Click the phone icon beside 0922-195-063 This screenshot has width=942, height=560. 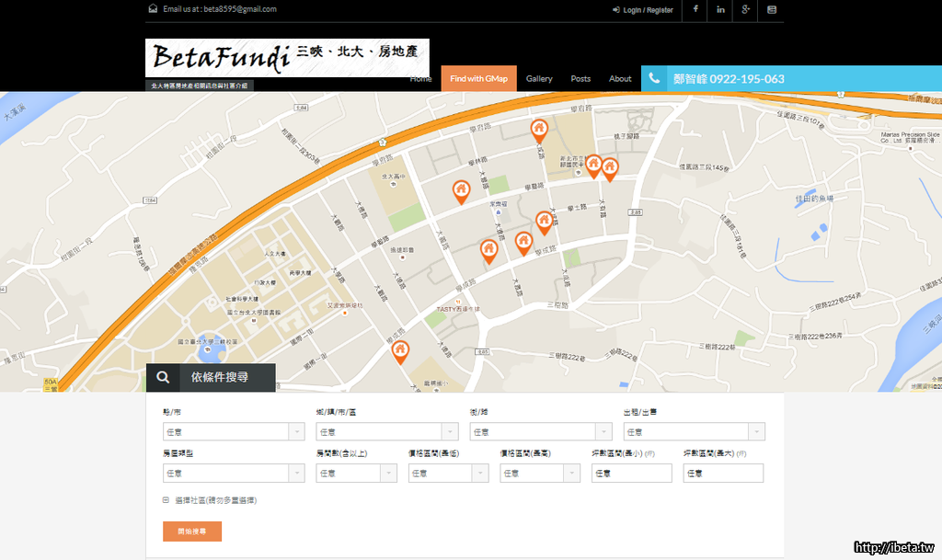[x=654, y=79]
